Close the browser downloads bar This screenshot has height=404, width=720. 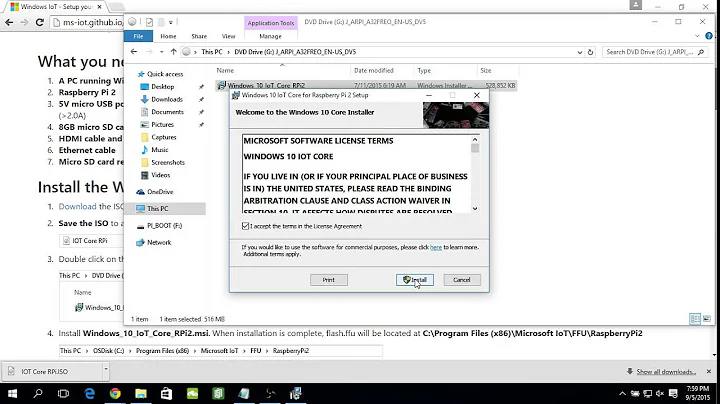[x=709, y=371]
